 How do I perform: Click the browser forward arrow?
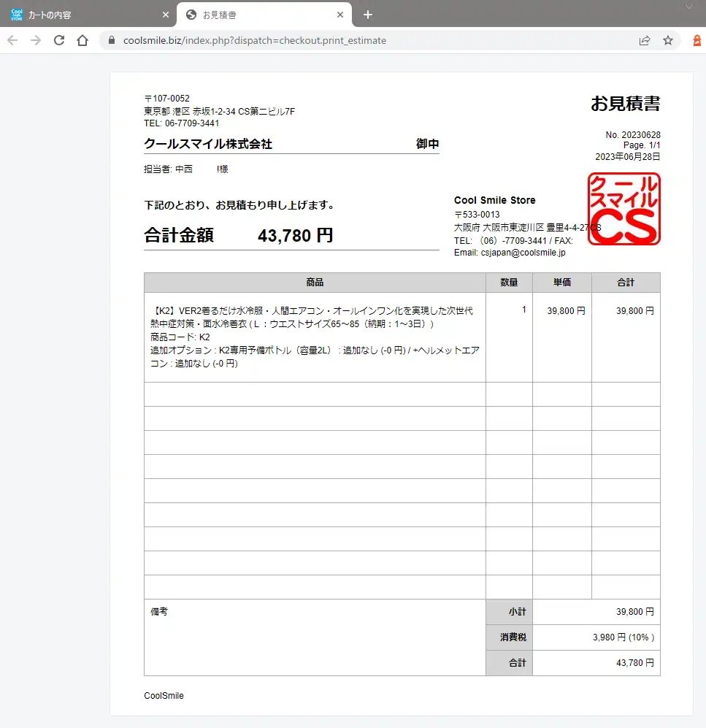pos(36,40)
